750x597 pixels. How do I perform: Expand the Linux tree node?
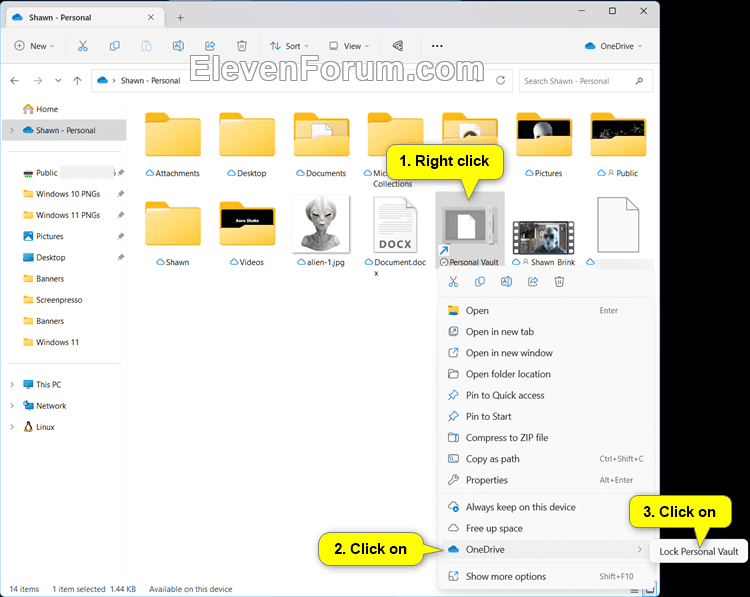pos(12,427)
